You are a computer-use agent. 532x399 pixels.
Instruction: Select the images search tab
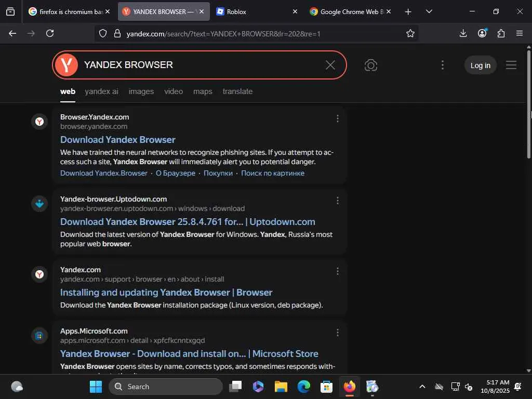(x=141, y=91)
